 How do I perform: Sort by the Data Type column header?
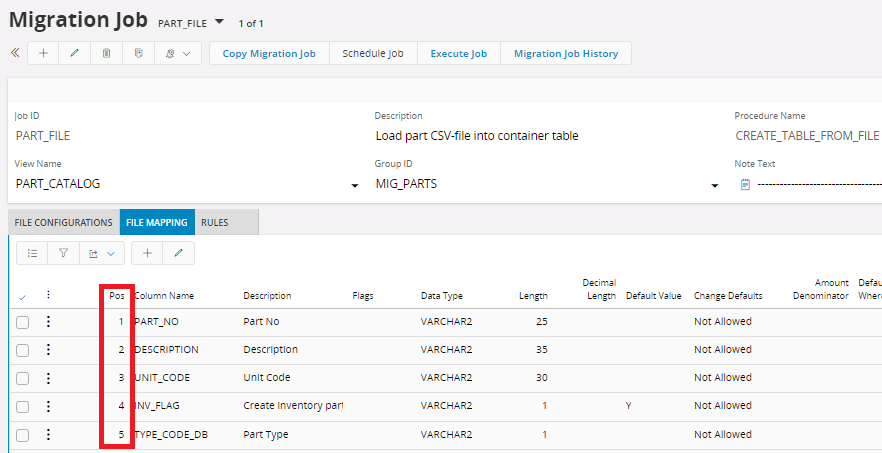(442, 295)
